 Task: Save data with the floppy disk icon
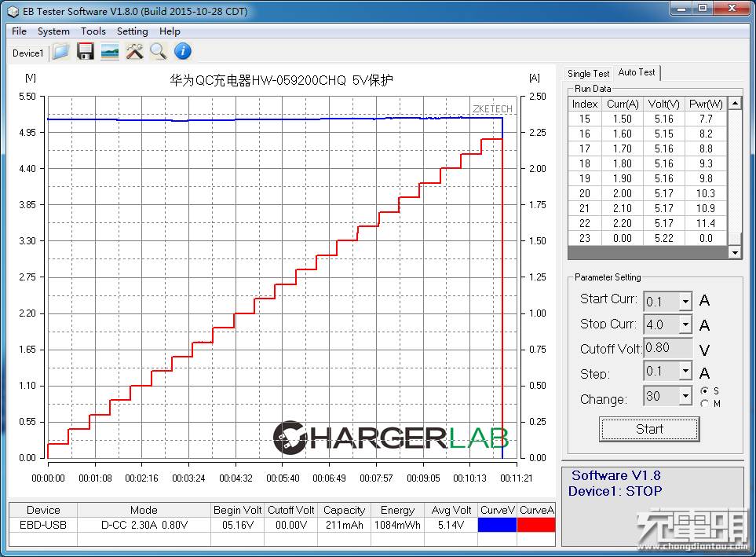click(x=86, y=51)
